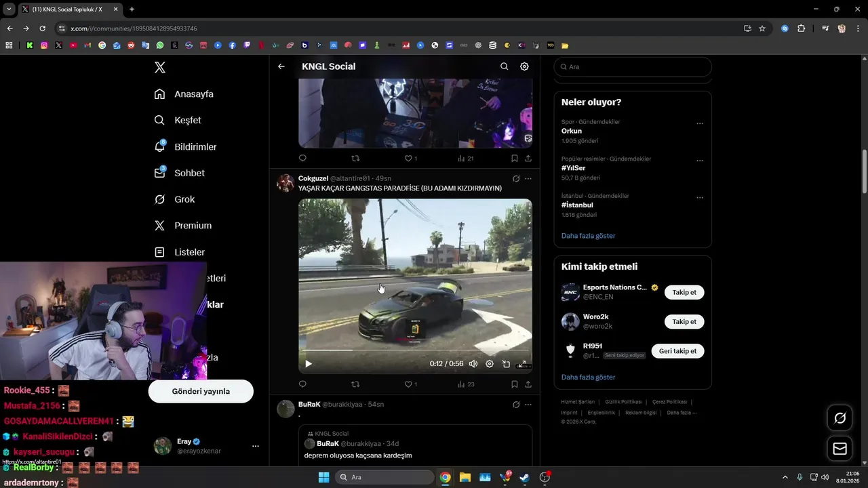Screen dimensions: 868x488
Task: Open the #İstanbul trending topic
Action: [x=577, y=205]
